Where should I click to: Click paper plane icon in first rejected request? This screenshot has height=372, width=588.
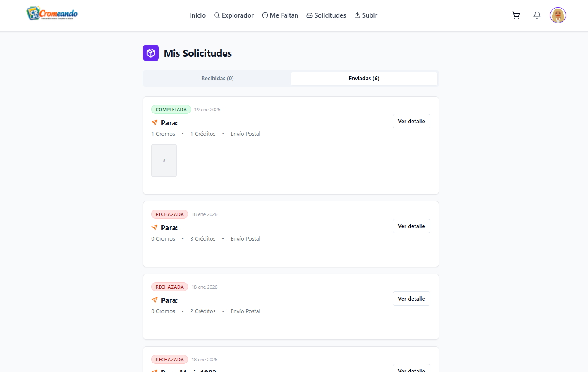155,228
